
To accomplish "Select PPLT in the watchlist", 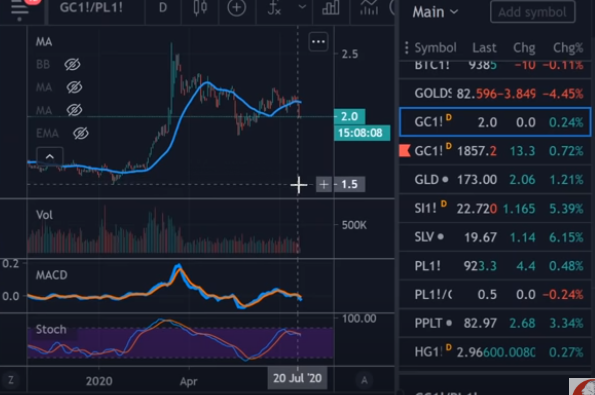I will click(x=495, y=323).
